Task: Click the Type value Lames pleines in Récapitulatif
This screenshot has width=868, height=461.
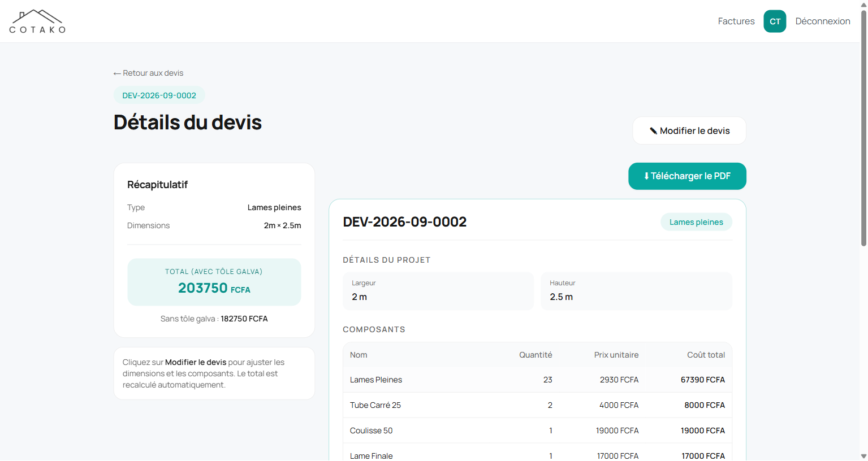Action: (x=274, y=207)
